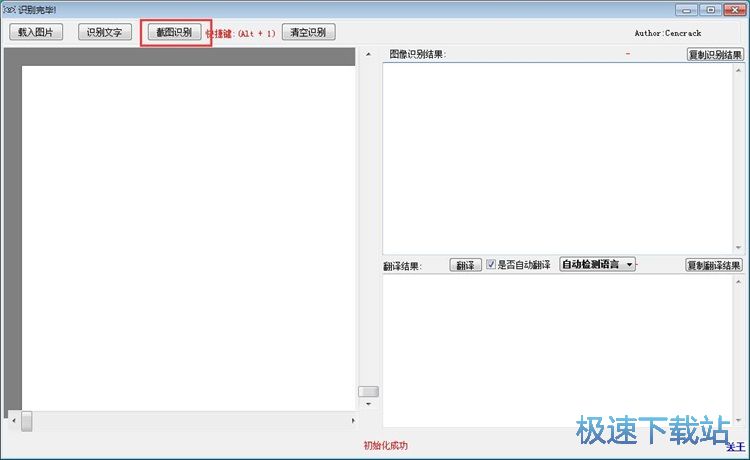This screenshot has height=460, width=750.
Task: Click inside the translation result text box
Action: [558, 351]
